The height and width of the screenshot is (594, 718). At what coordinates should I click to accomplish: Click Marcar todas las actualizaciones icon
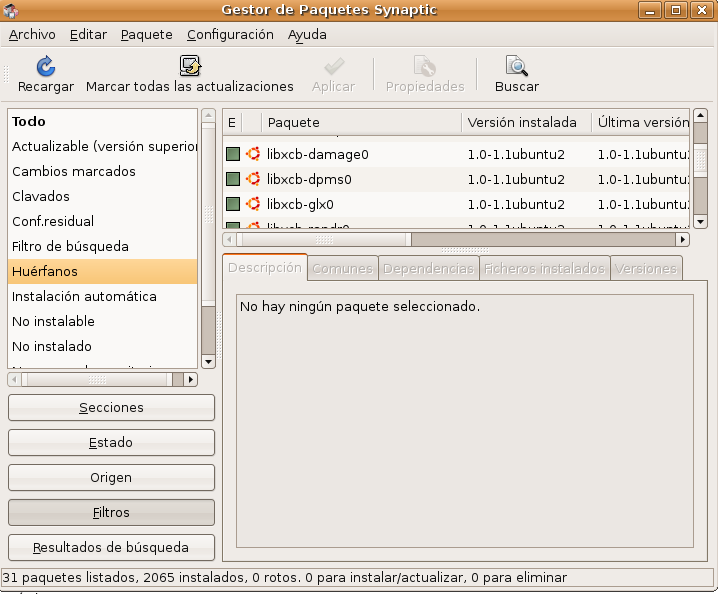(x=190, y=65)
